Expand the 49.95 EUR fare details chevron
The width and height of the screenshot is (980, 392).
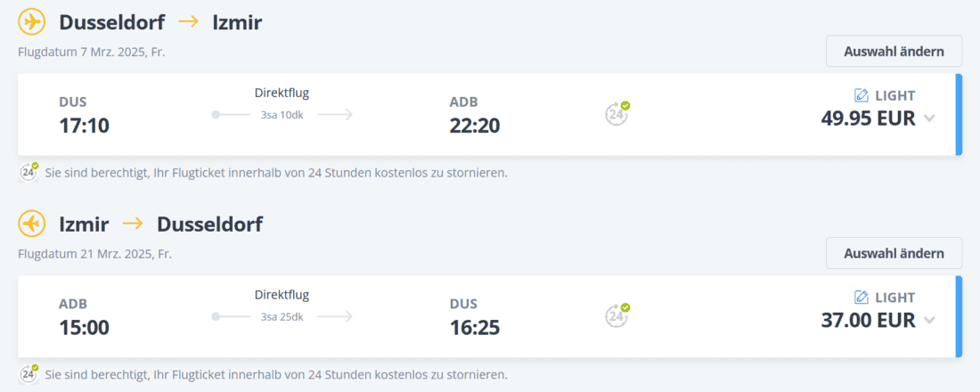[x=929, y=118]
